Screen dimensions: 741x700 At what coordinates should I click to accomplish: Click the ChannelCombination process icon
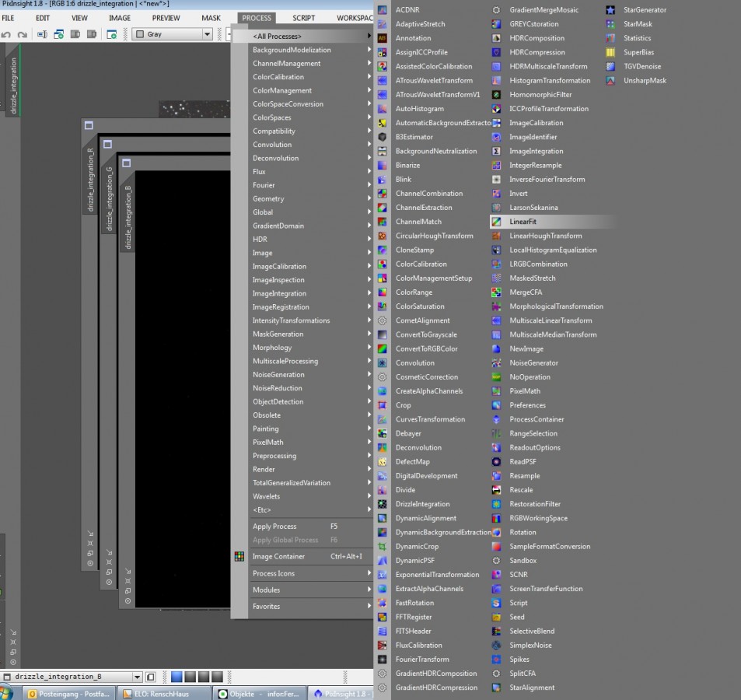(383, 194)
